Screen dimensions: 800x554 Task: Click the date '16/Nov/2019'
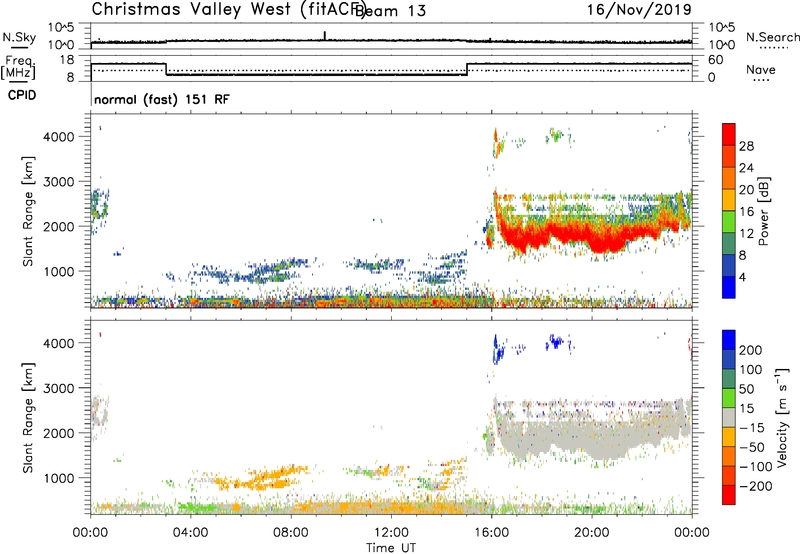[639, 9]
